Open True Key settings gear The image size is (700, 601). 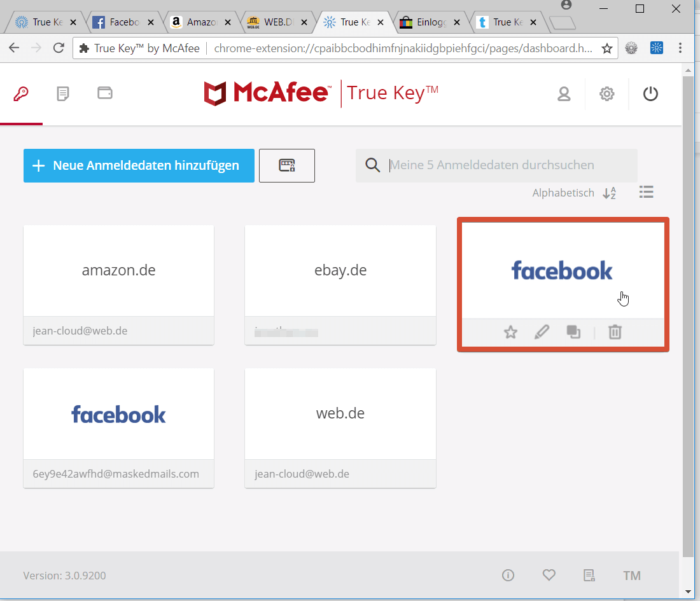pyautogui.click(x=606, y=93)
